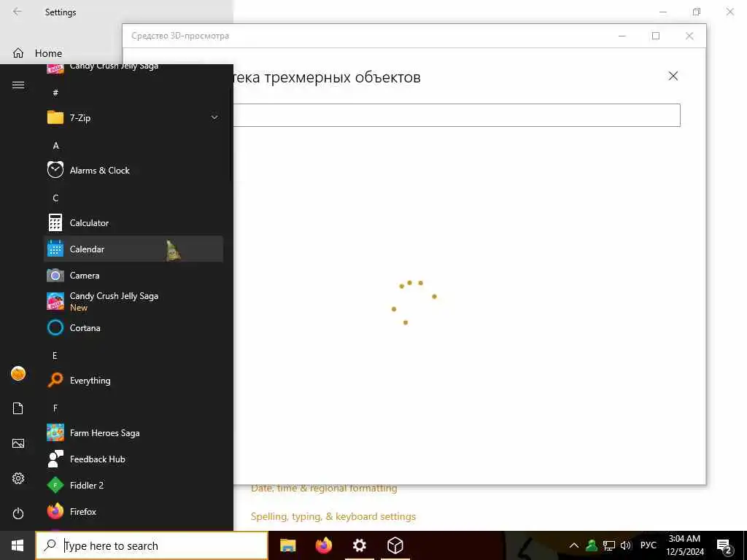Expand the Start menu hamburger button
The image size is (747, 560).
(18, 85)
